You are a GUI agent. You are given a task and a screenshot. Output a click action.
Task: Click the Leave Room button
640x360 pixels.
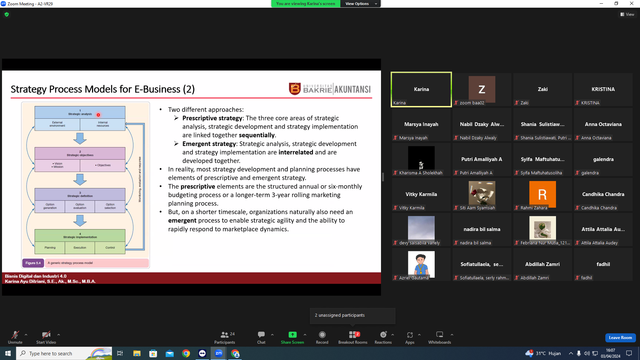pyautogui.click(x=620, y=338)
